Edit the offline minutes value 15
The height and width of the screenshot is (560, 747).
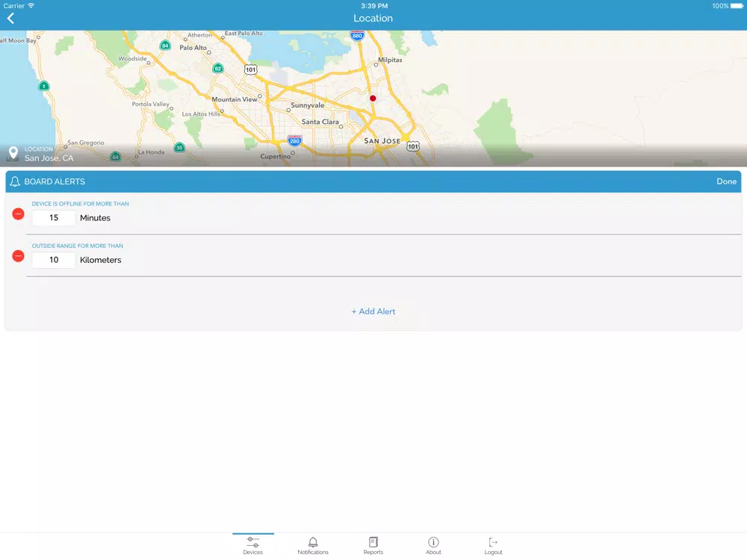(53, 217)
